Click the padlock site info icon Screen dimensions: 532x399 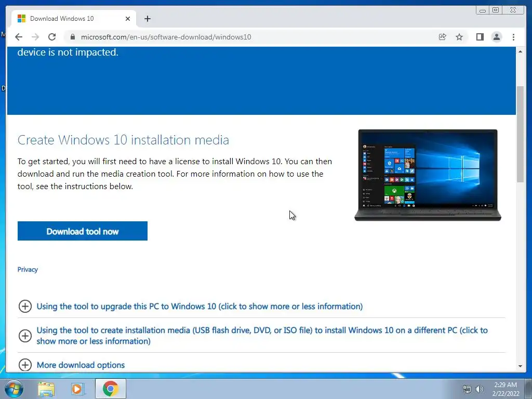pos(72,37)
